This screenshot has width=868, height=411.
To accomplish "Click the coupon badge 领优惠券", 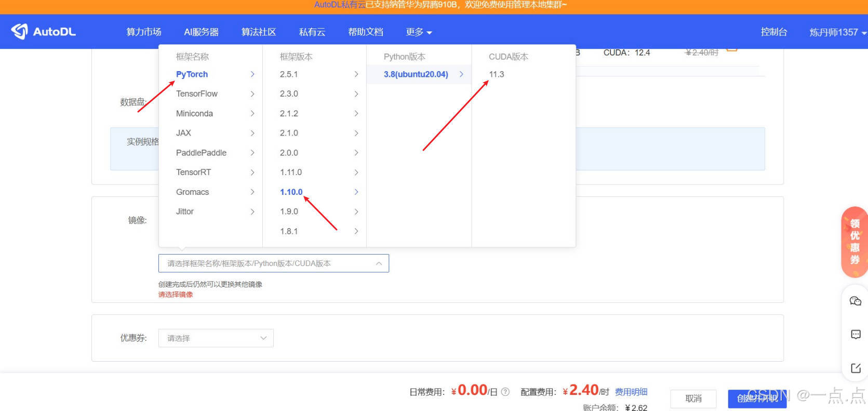I will [x=854, y=242].
